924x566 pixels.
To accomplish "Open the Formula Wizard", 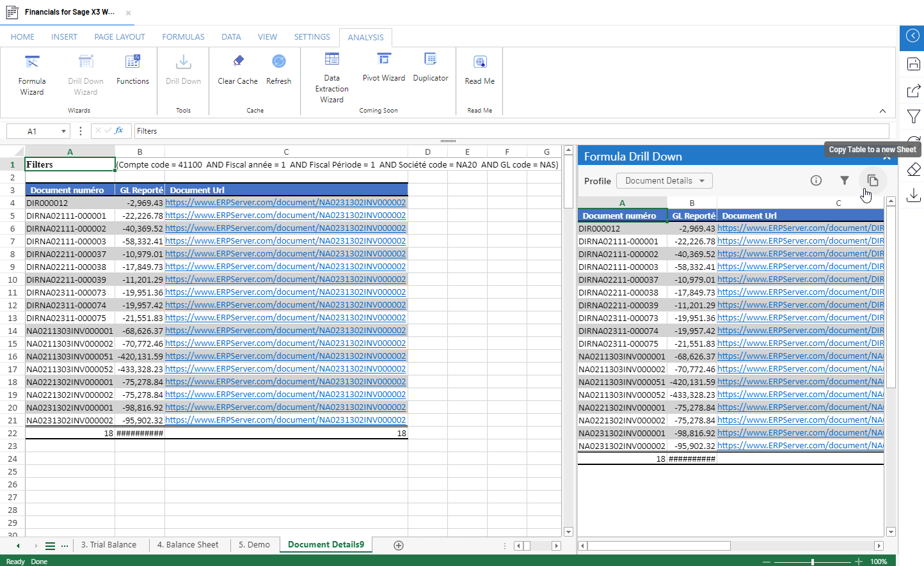I will click(32, 75).
